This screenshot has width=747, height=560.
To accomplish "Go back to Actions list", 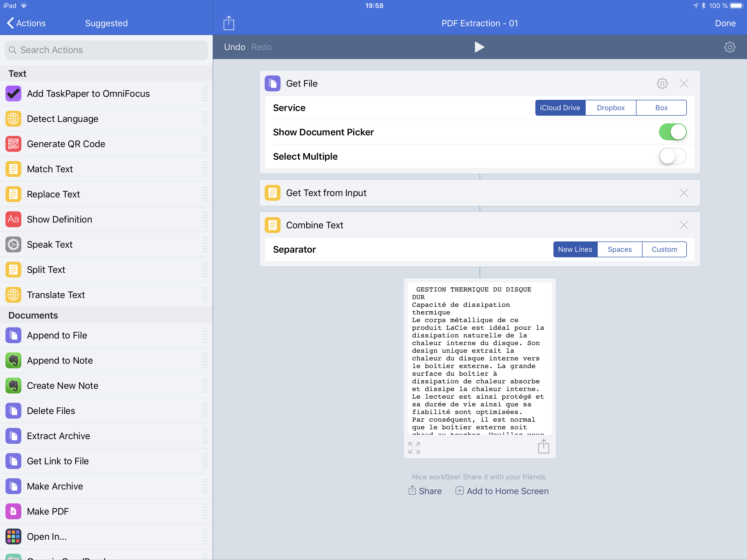I will (26, 23).
